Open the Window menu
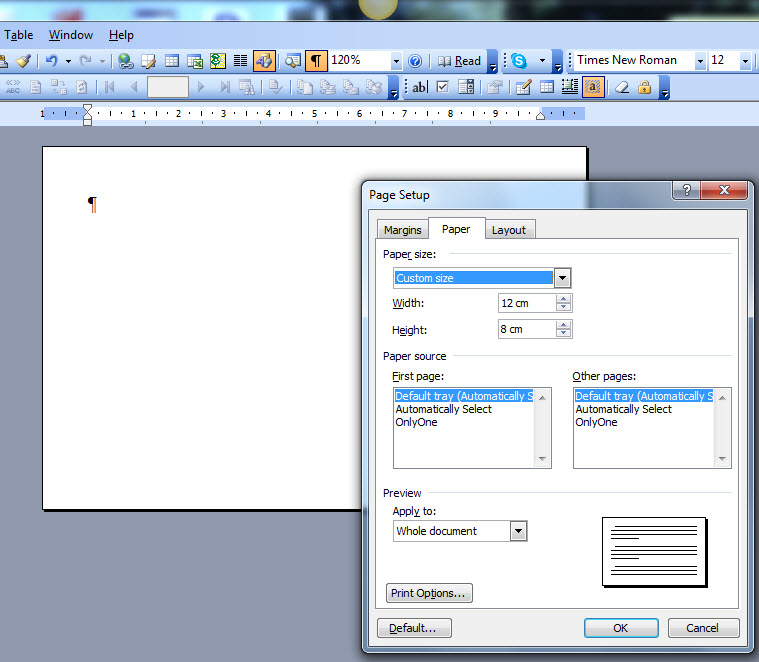759x662 pixels. [71, 35]
